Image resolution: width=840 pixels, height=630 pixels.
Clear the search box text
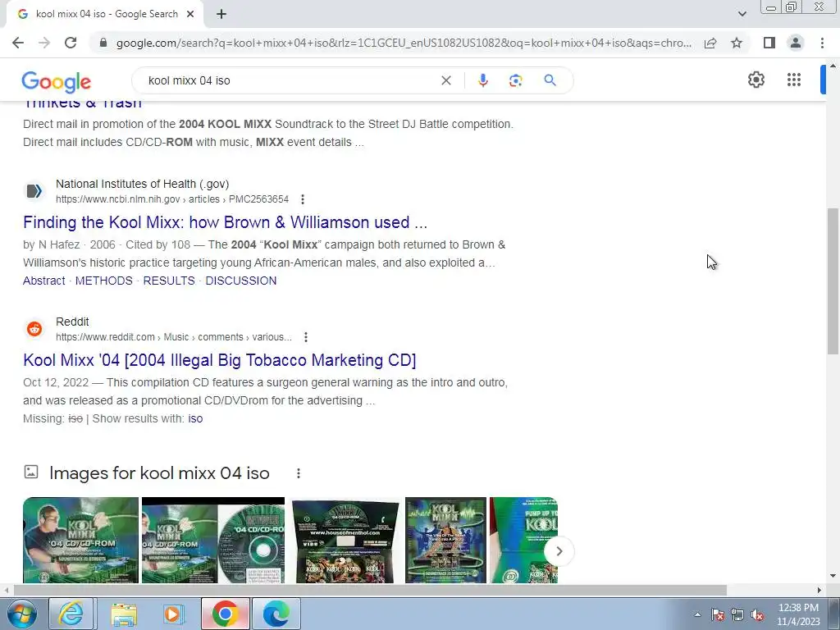pyautogui.click(x=445, y=80)
